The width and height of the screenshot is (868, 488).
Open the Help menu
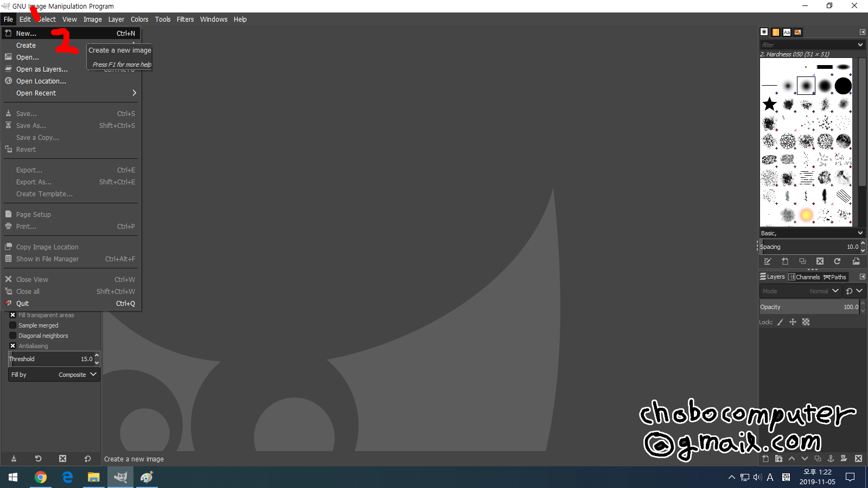click(240, 19)
